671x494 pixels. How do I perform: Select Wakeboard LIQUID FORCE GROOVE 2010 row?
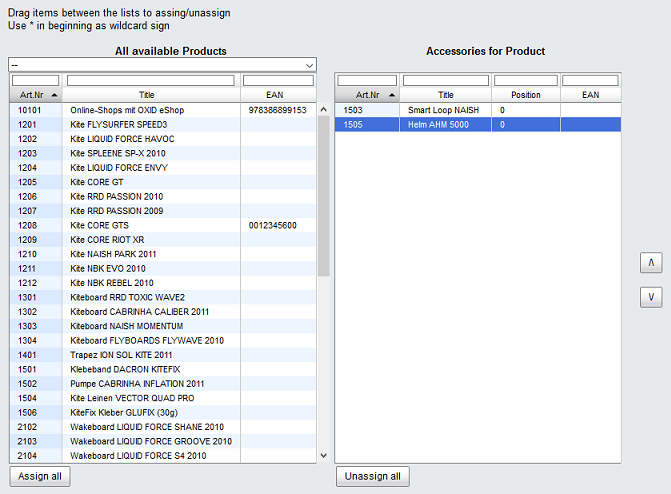coord(163,441)
